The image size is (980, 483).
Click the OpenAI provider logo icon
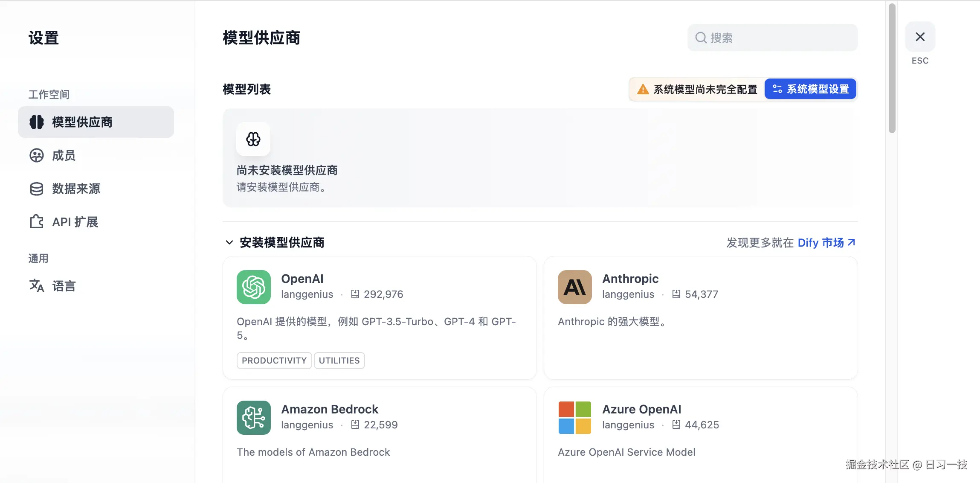coord(253,287)
